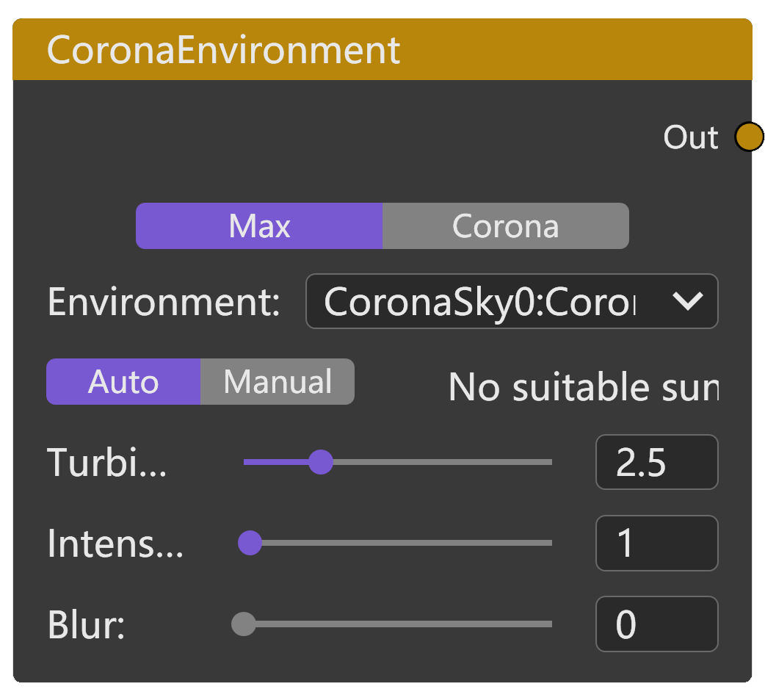The height and width of the screenshot is (700, 765).
Task: Select Auto sun mode
Action: (x=123, y=382)
